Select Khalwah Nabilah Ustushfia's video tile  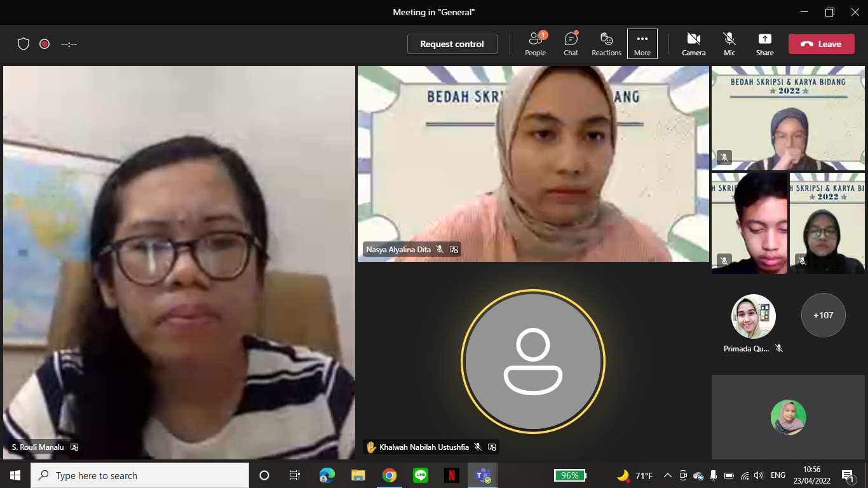(x=532, y=361)
